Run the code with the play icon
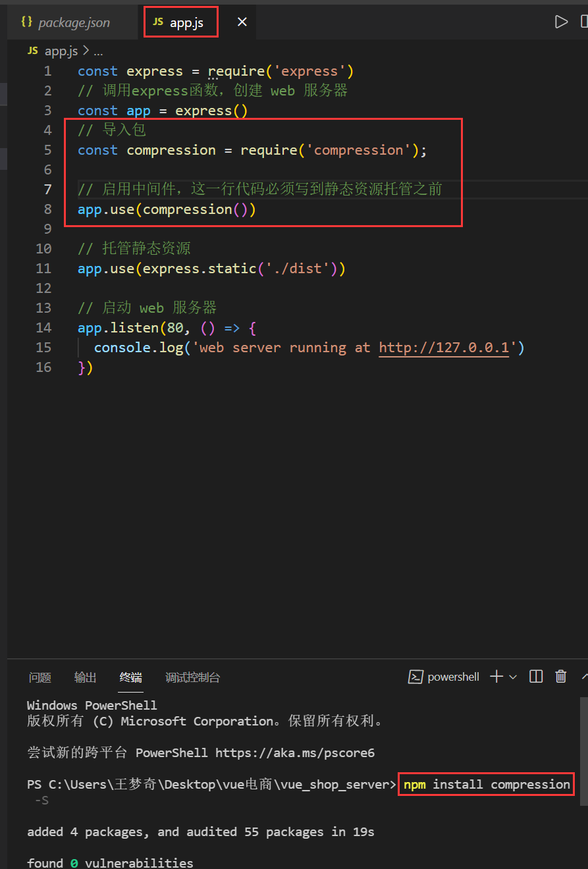Screen dimensions: 588x869 561,22
